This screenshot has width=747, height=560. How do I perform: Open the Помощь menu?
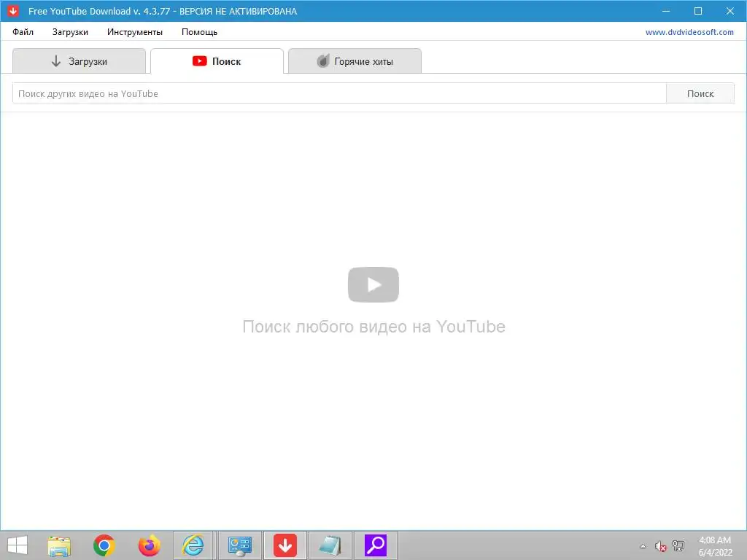tap(199, 32)
